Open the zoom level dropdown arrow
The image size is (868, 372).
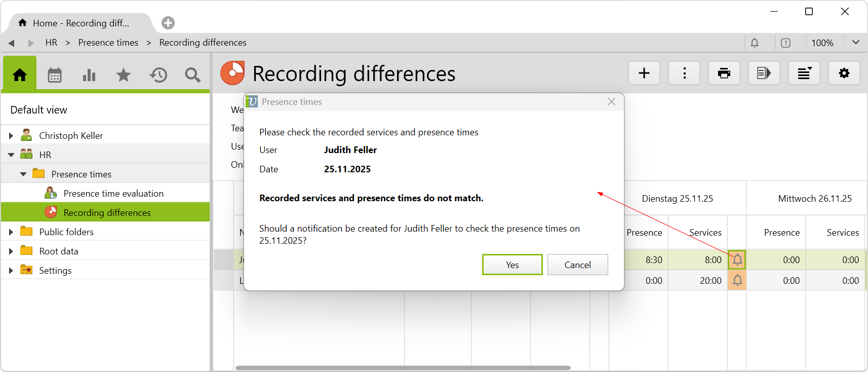tap(856, 43)
